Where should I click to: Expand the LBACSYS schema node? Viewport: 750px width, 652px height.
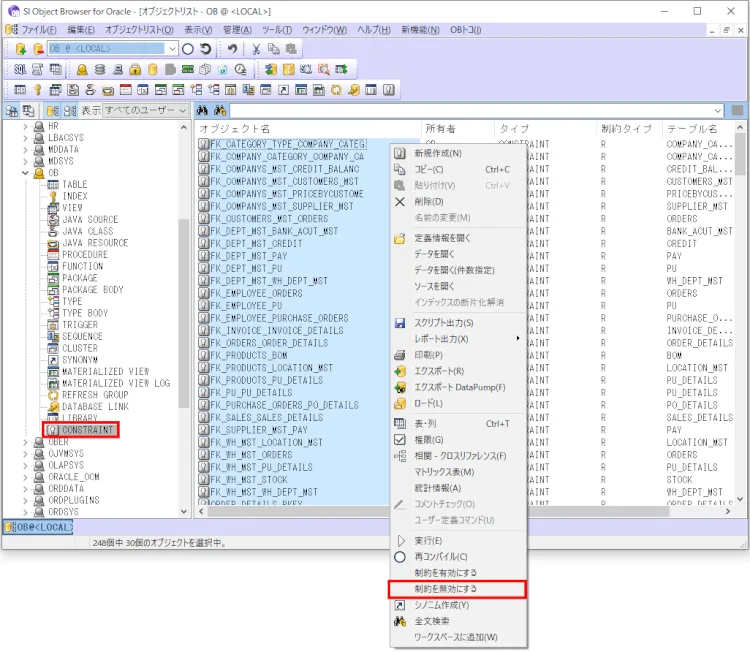tap(25, 138)
